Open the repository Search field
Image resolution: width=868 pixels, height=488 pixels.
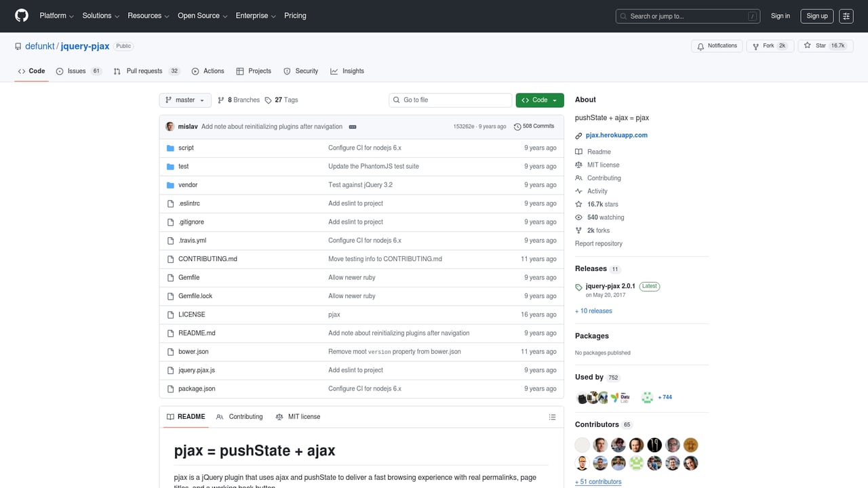pos(687,16)
